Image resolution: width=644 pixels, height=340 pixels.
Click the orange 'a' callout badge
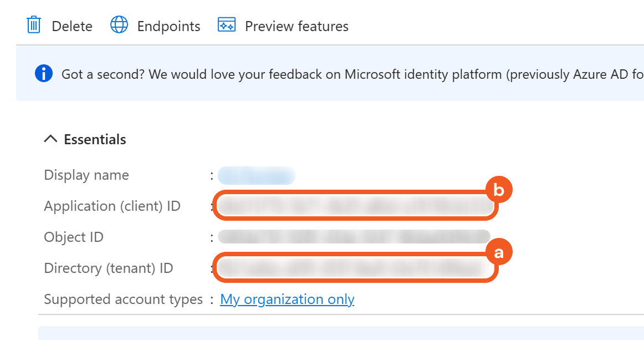498,253
